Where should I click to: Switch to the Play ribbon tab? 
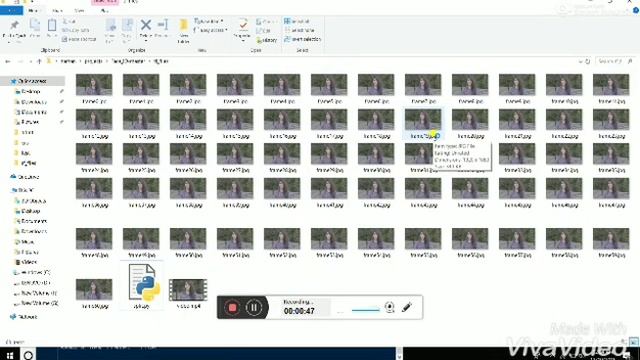pyautogui.click(x=104, y=11)
